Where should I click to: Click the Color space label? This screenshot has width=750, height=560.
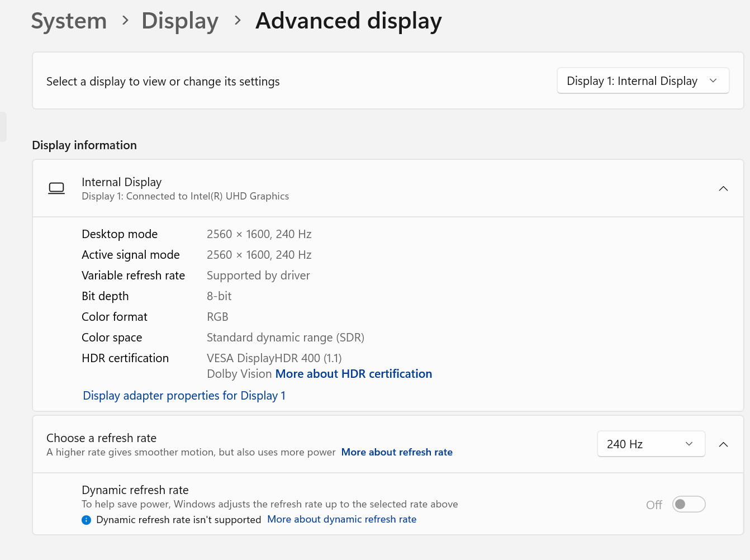click(x=112, y=338)
